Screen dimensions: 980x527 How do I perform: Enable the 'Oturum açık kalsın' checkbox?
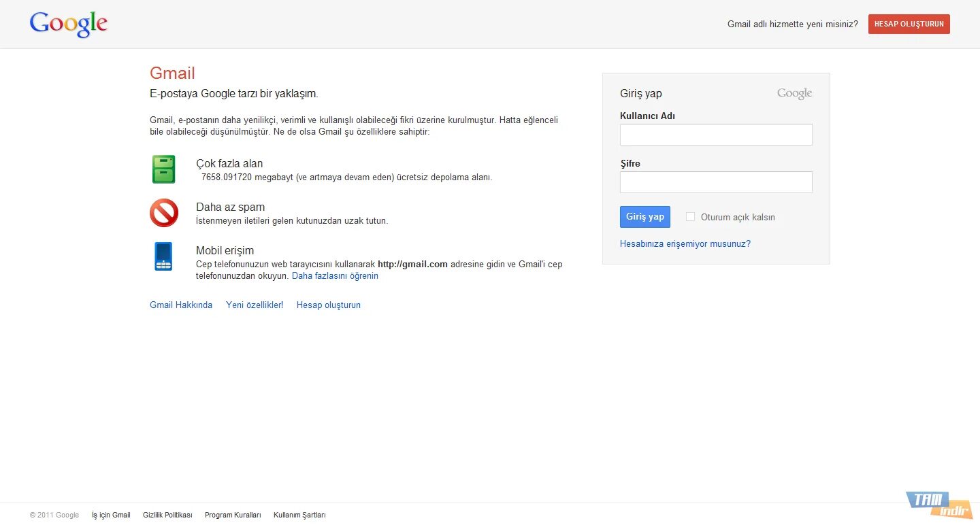click(690, 216)
